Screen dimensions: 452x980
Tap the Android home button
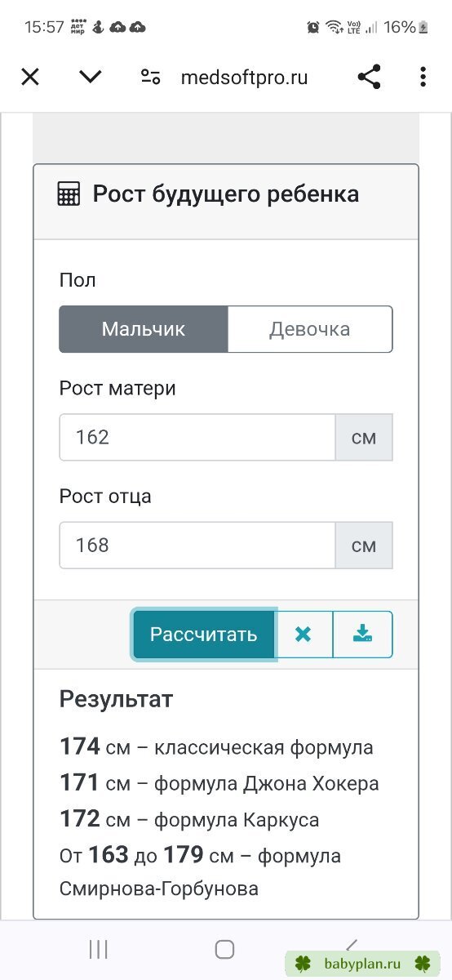[x=224, y=949]
